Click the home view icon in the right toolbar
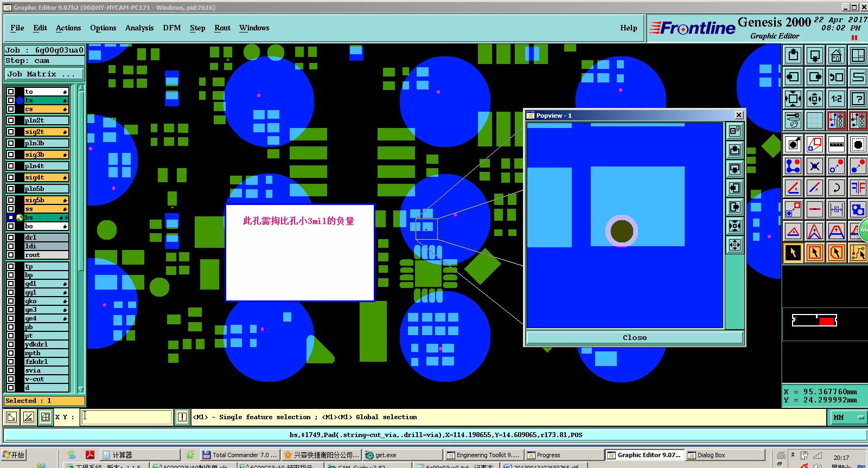 [836, 55]
